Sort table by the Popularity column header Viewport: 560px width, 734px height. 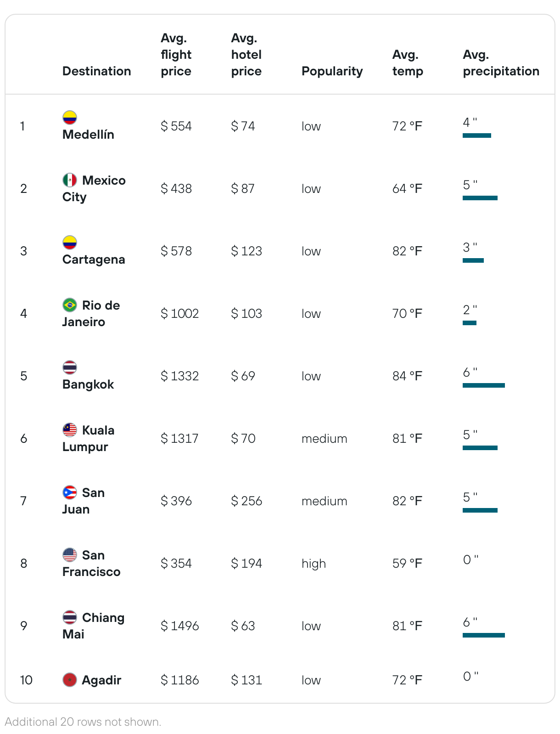click(x=332, y=71)
